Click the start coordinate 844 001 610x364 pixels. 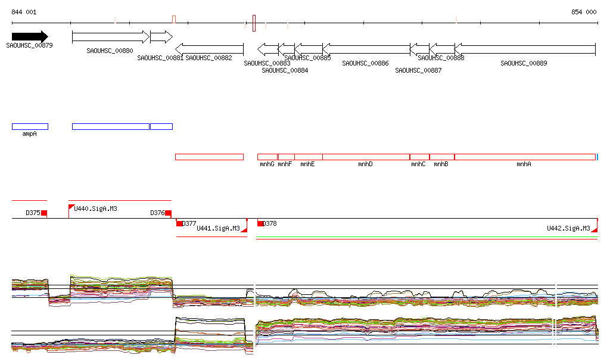24,12
